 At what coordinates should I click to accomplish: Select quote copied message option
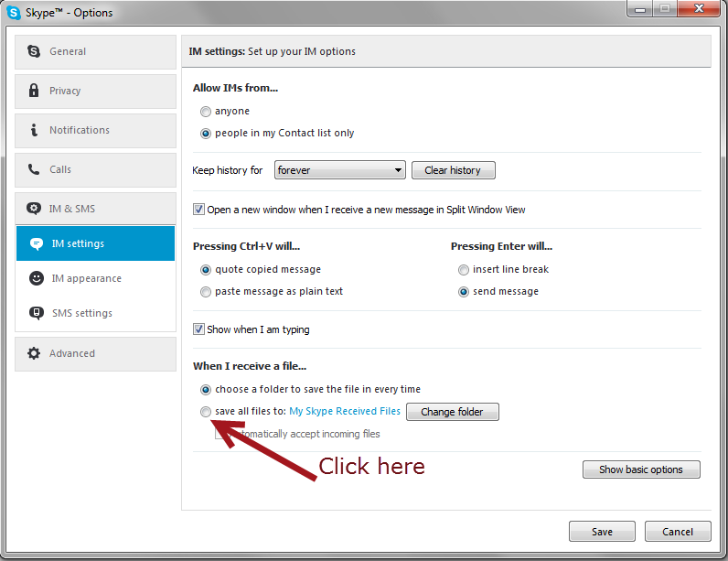click(206, 270)
